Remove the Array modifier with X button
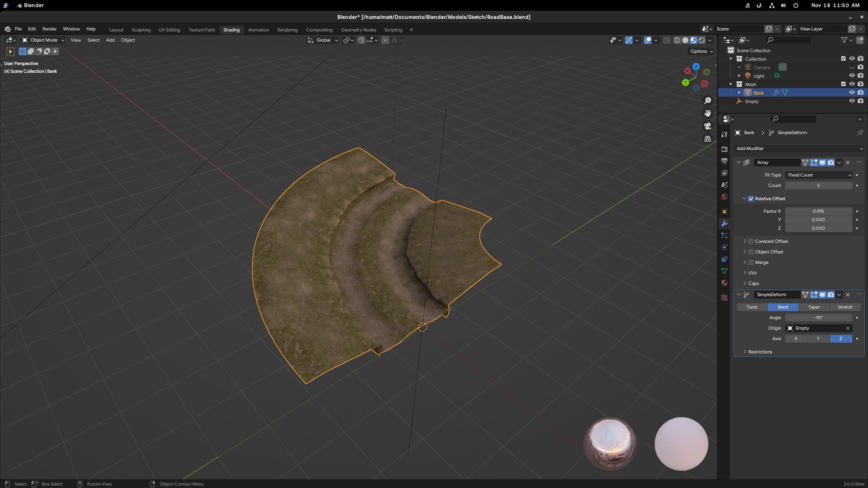This screenshot has width=868, height=488. pos(848,162)
